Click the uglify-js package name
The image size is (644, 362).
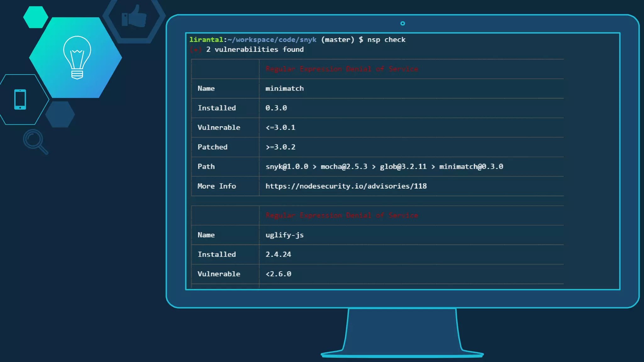[284, 235]
